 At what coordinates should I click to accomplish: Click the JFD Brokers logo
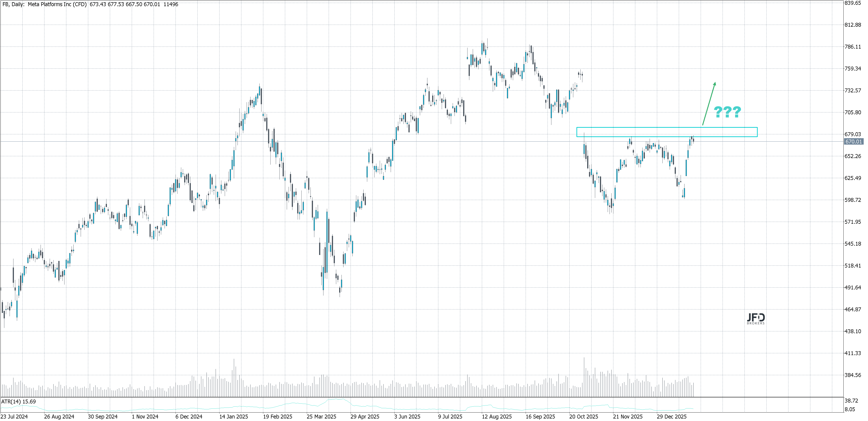(x=756, y=319)
